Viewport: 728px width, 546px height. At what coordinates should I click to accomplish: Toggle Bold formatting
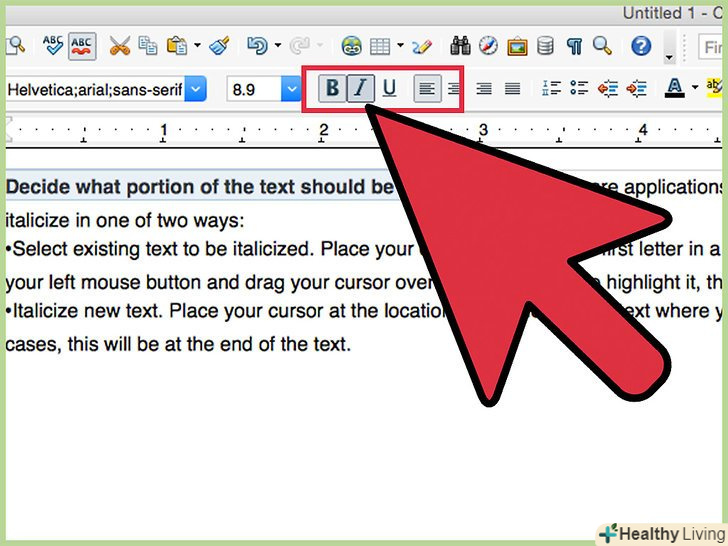point(332,88)
